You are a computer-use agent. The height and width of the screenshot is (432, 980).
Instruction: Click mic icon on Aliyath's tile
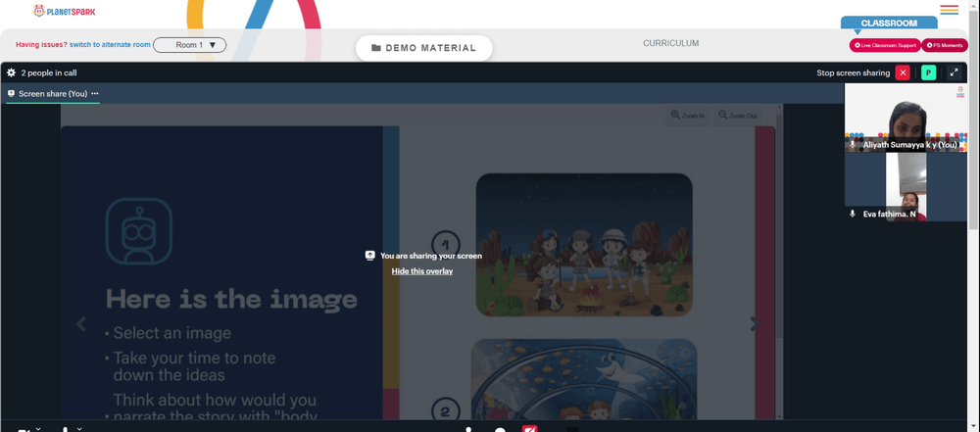click(x=852, y=144)
